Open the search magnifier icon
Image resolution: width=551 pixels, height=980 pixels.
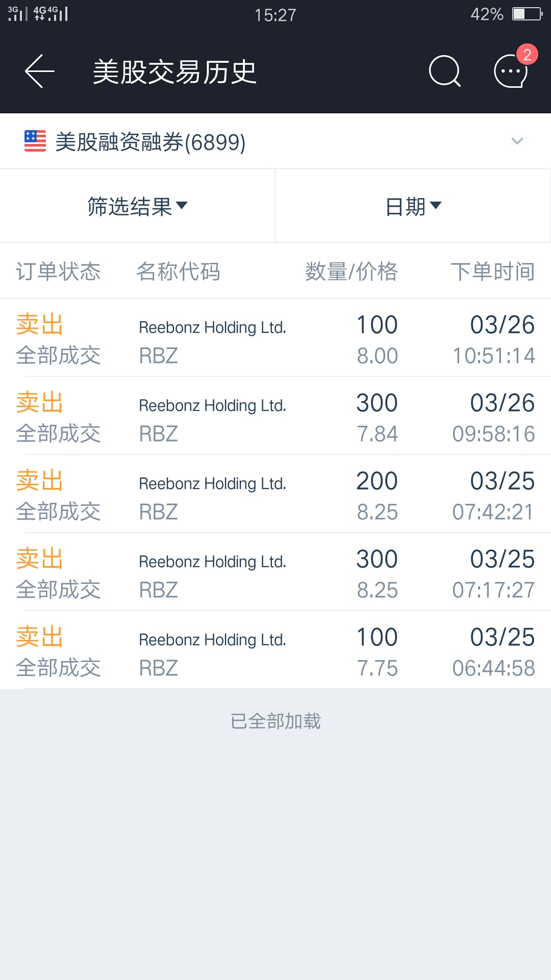pyautogui.click(x=444, y=71)
